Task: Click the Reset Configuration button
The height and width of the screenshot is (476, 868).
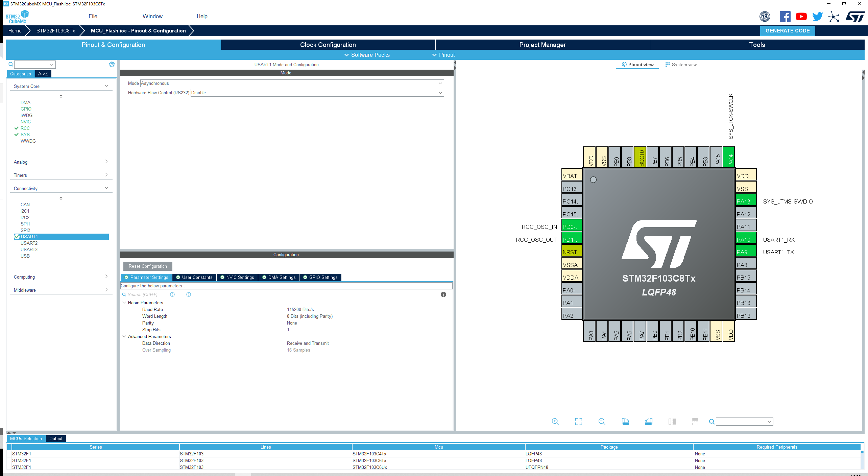Action: pos(148,266)
